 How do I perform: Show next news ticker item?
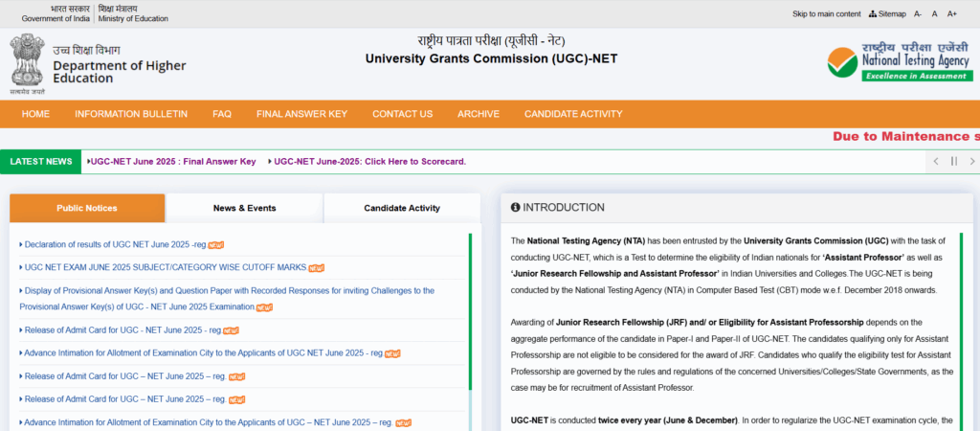coord(969,162)
